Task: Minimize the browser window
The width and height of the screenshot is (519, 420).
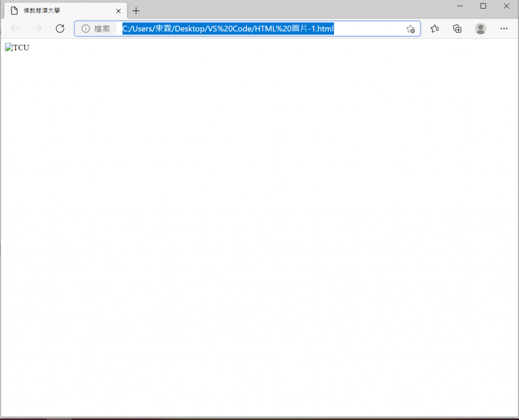Action: [460, 6]
